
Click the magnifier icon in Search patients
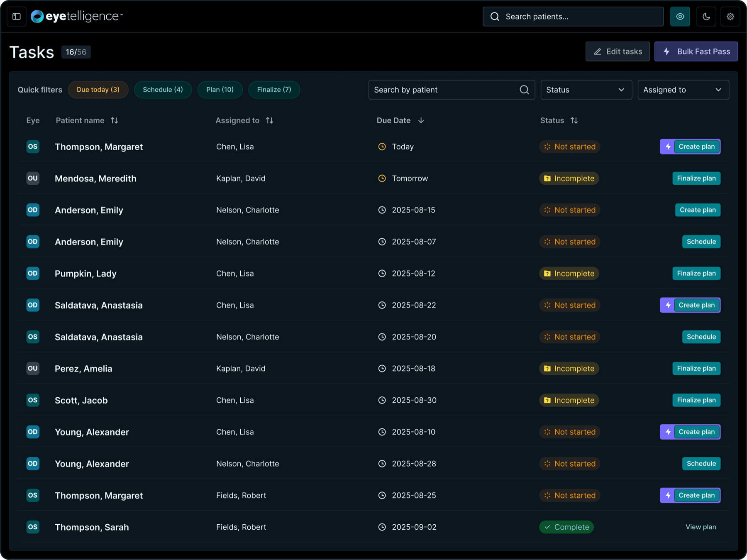click(x=495, y=17)
